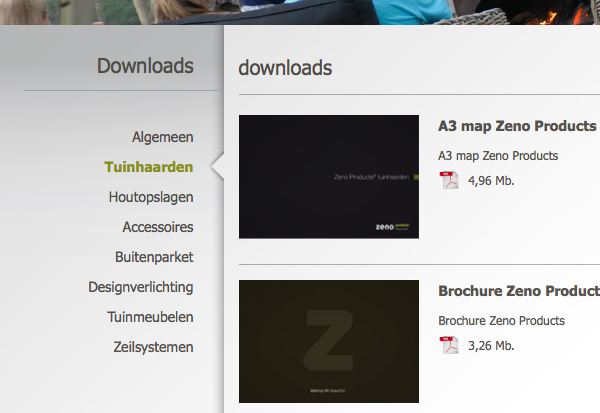Click the 3,26 Mb. file size
Screen dimensions: 600x413
coord(491,346)
